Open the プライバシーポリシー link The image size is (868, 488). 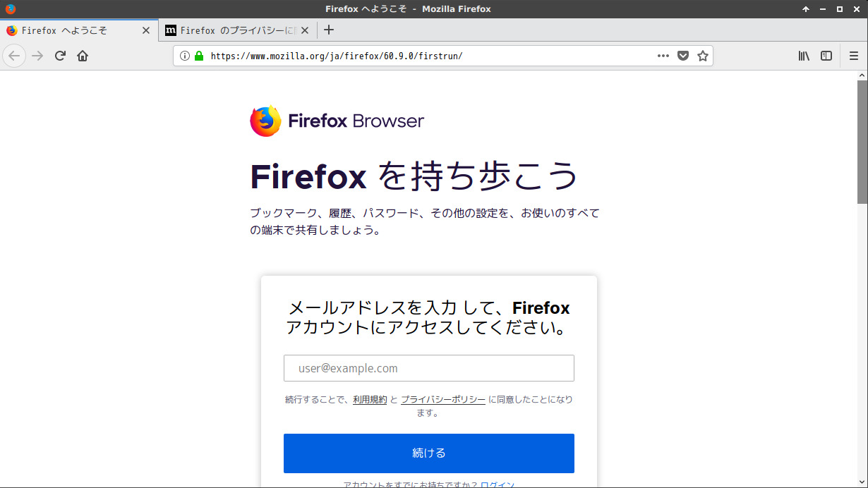point(443,399)
